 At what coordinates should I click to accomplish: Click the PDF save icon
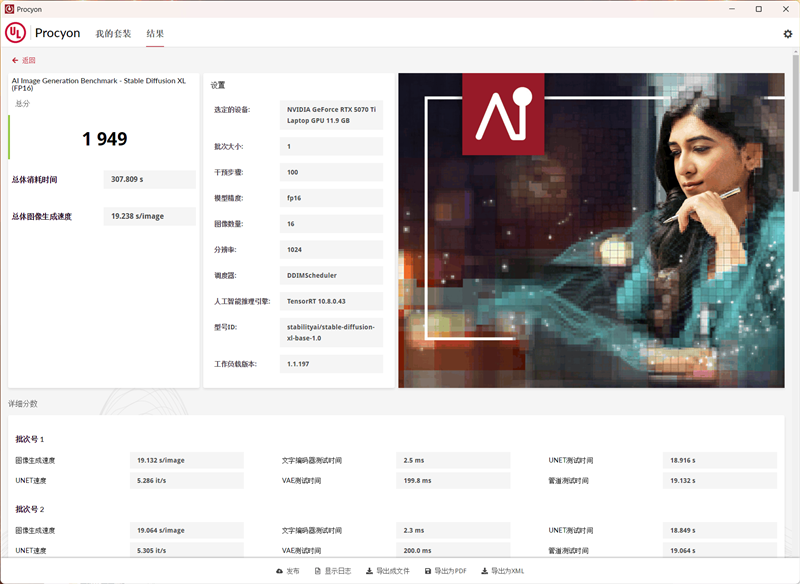(428, 571)
